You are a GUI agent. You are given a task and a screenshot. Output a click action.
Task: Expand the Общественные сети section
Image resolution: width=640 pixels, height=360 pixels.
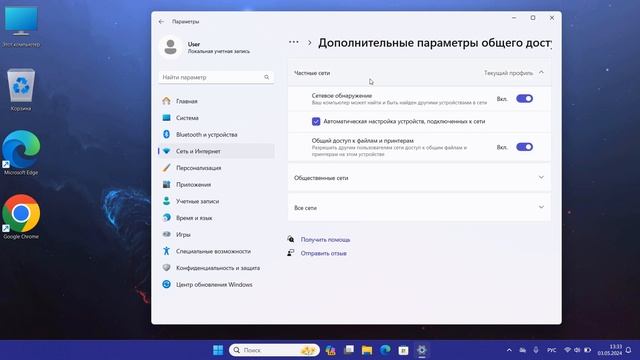tap(419, 178)
